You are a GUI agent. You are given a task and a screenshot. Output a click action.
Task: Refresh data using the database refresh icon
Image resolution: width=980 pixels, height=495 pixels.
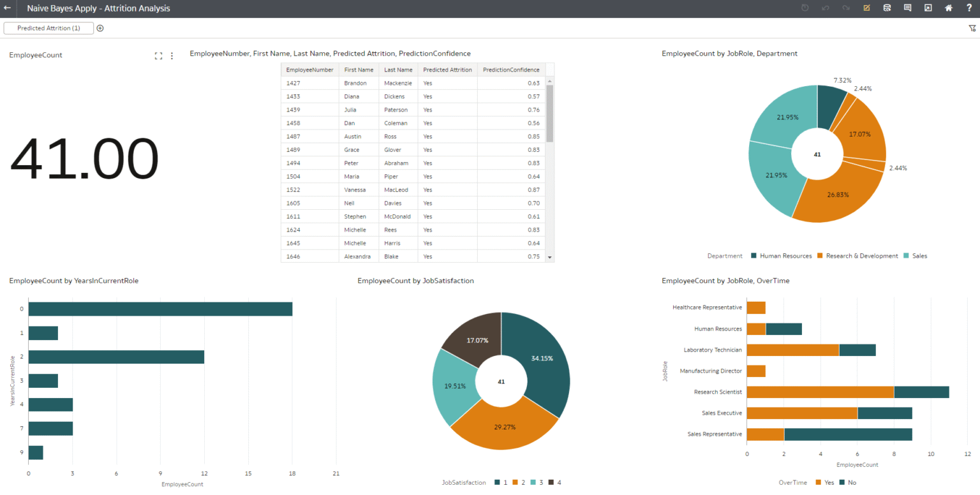point(887,8)
